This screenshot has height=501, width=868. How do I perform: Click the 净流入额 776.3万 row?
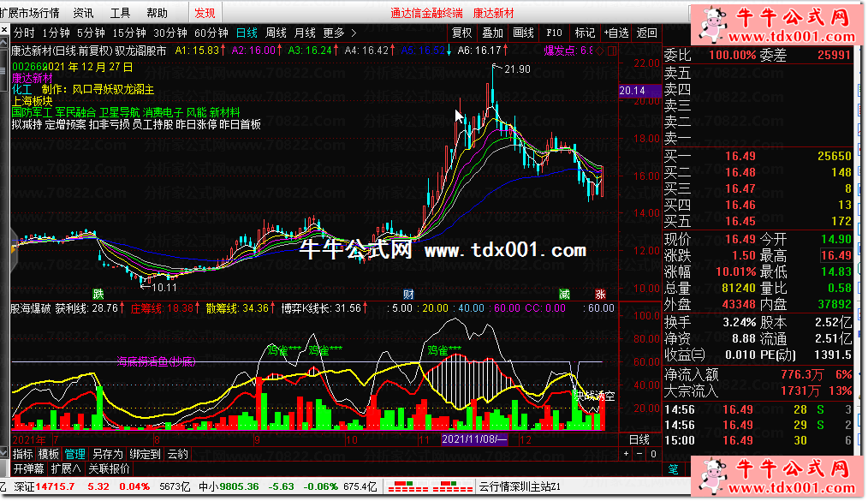point(758,375)
